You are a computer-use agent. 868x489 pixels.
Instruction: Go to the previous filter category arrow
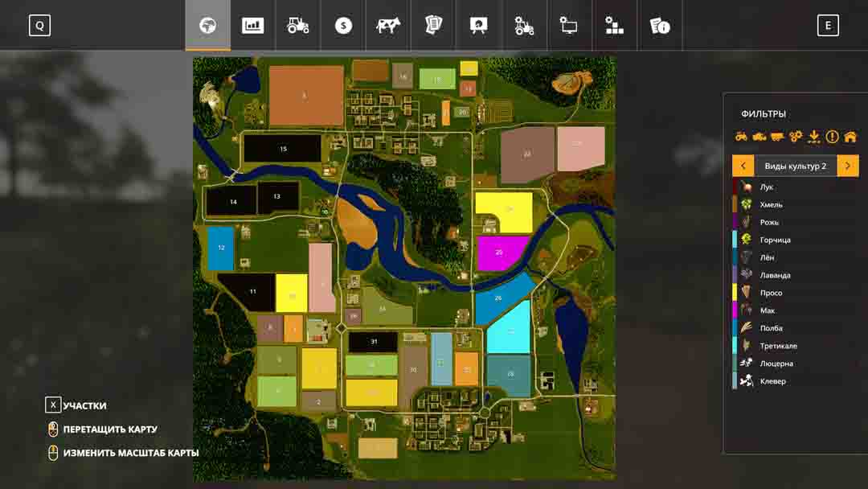743,166
